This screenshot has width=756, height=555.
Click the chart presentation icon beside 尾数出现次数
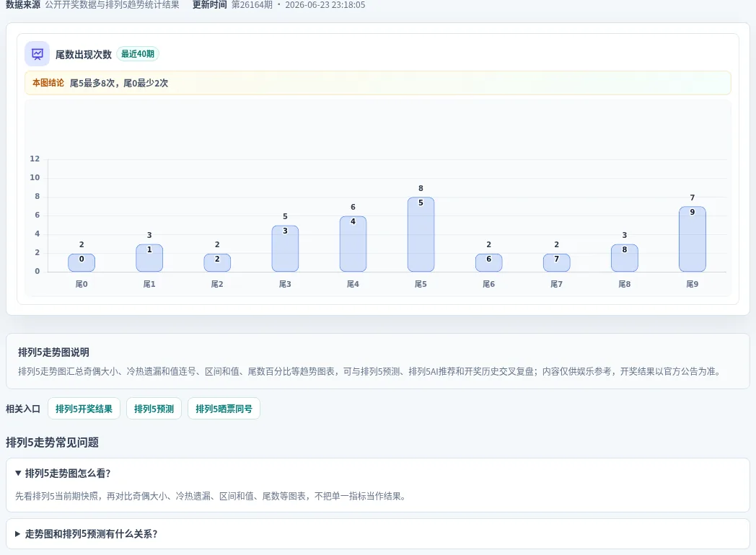37,54
